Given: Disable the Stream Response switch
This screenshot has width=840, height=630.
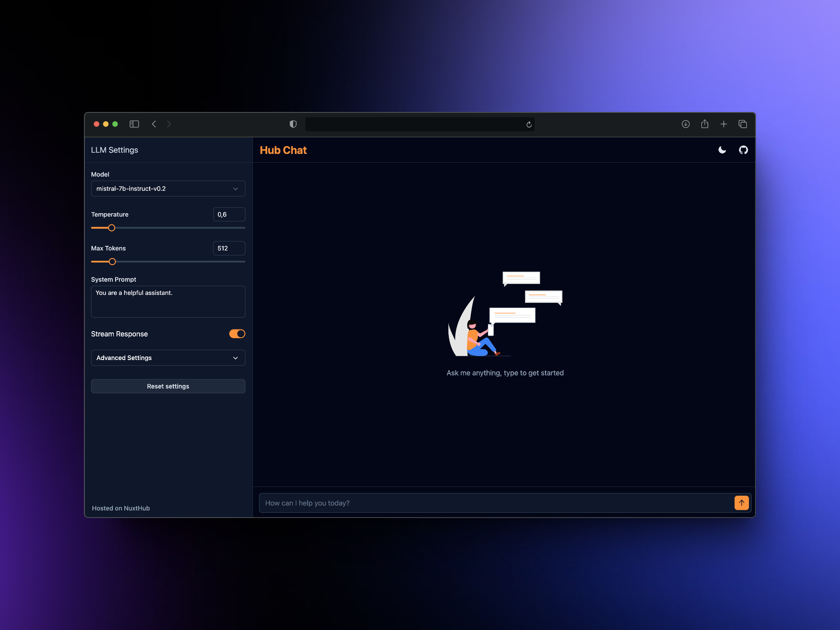Looking at the screenshot, I should (237, 334).
